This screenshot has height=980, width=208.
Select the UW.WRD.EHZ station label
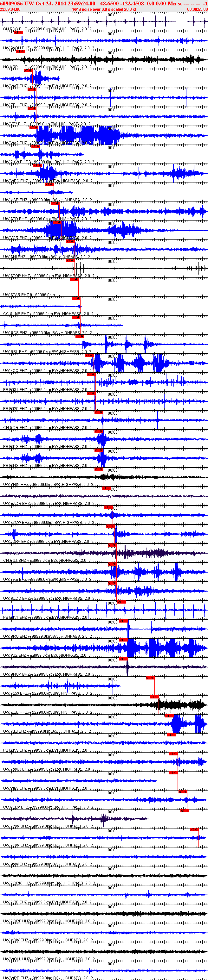point(48,978)
